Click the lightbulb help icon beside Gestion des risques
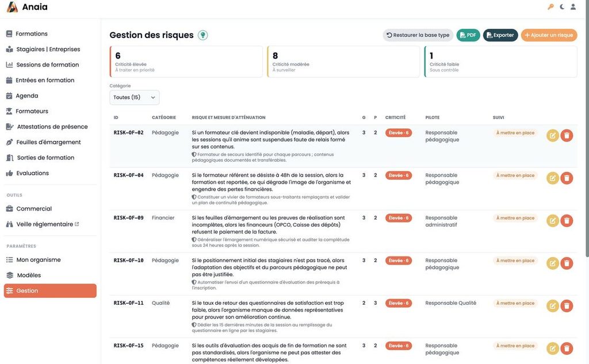The image size is (589, 364). pyautogui.click(x=203, y=35)
